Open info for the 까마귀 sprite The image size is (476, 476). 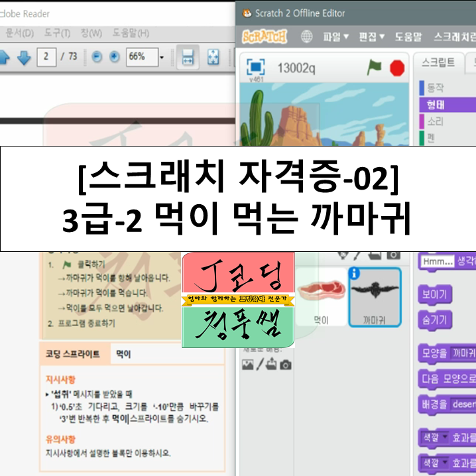(x=354, y=273)
